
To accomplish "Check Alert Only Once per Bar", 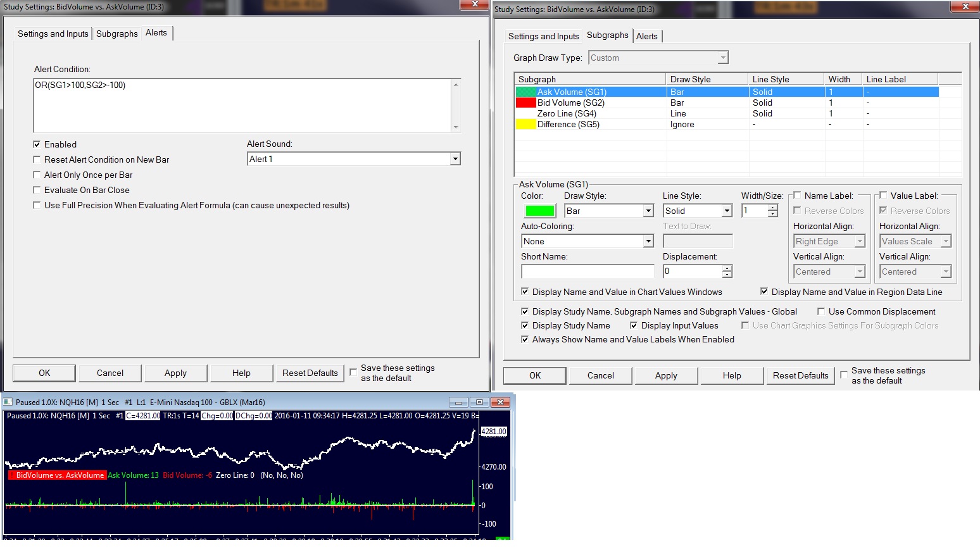I will [37, 175].
